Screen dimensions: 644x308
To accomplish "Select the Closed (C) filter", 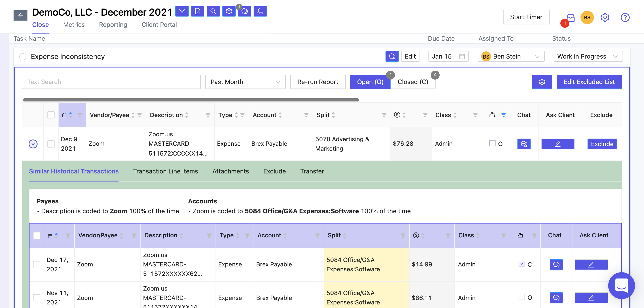I will 413,82.
